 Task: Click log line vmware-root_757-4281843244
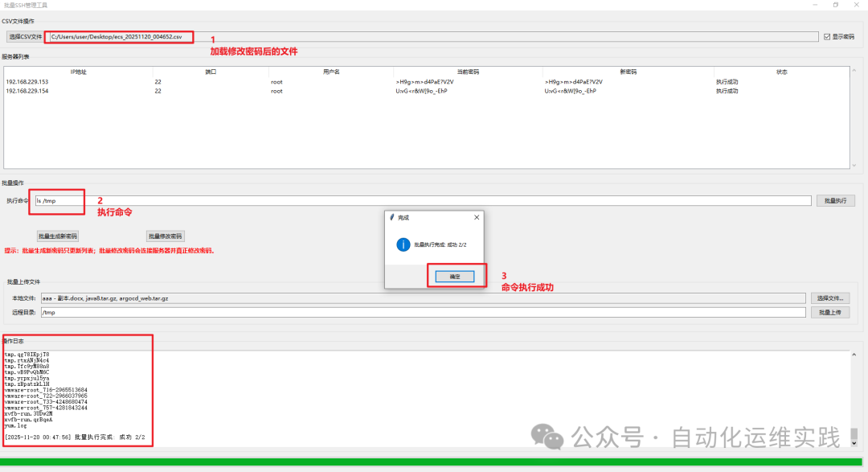[46, 408]
